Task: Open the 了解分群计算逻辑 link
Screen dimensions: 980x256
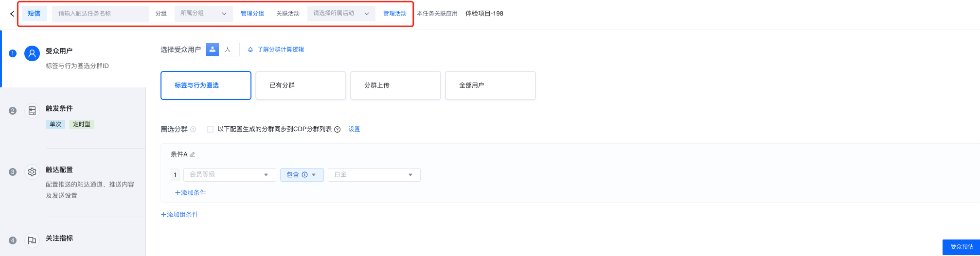Action: 280,50
